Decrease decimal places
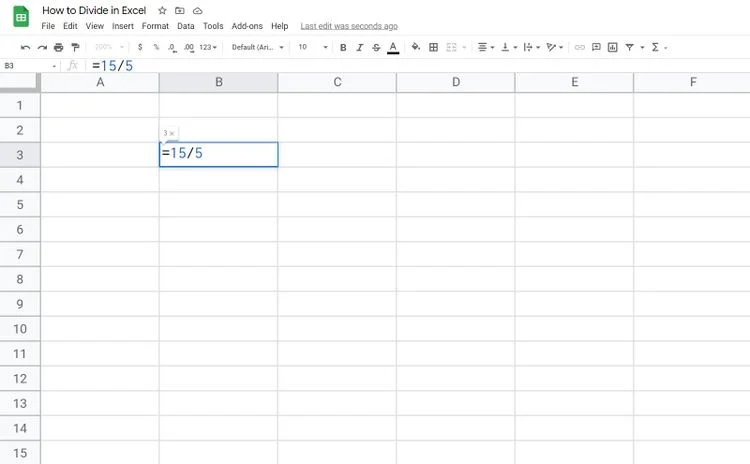 (172, 47)
